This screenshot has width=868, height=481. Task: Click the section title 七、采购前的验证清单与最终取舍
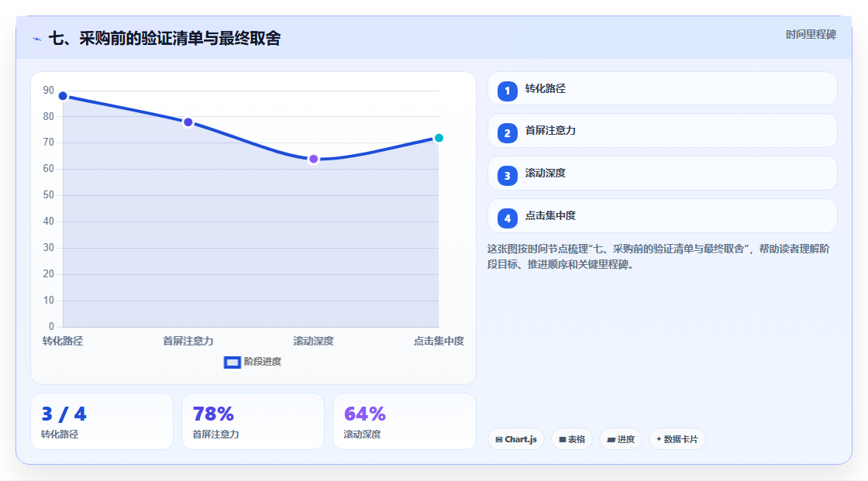[164, 38]
